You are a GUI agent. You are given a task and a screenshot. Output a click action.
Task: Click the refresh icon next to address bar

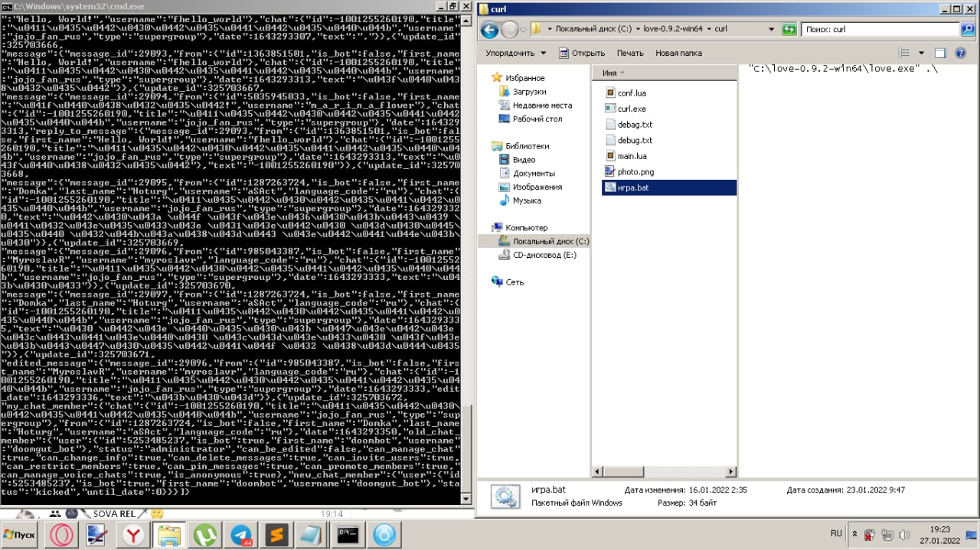(x=789, y=29)
